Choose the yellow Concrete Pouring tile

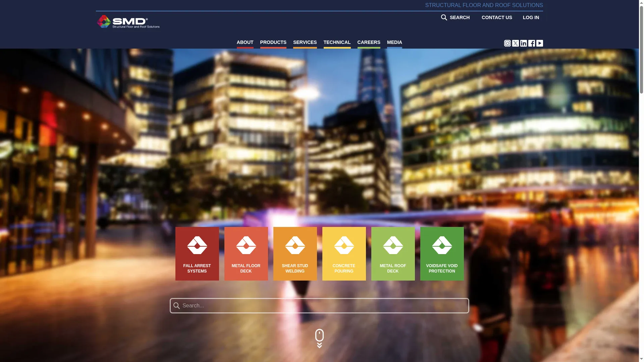[344, 254]
